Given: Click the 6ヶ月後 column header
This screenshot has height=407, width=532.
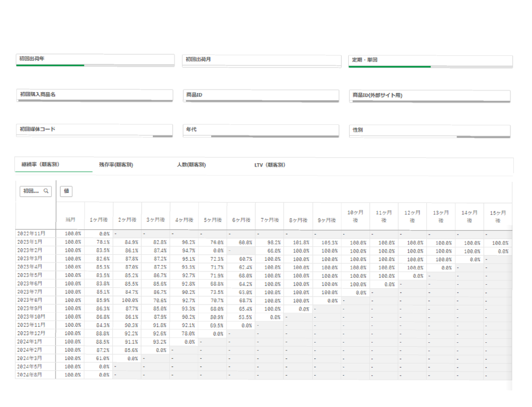Looking at the screenshot, I should coord(241,220).
